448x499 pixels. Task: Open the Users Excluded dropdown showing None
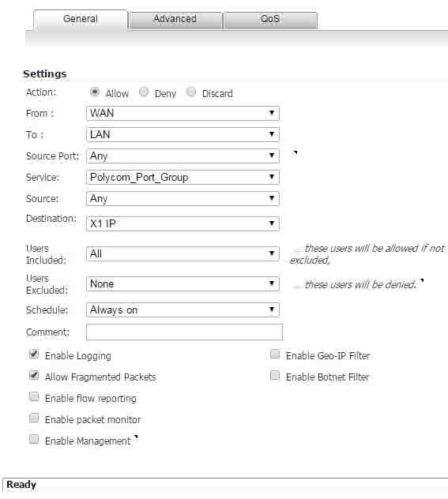183,284
